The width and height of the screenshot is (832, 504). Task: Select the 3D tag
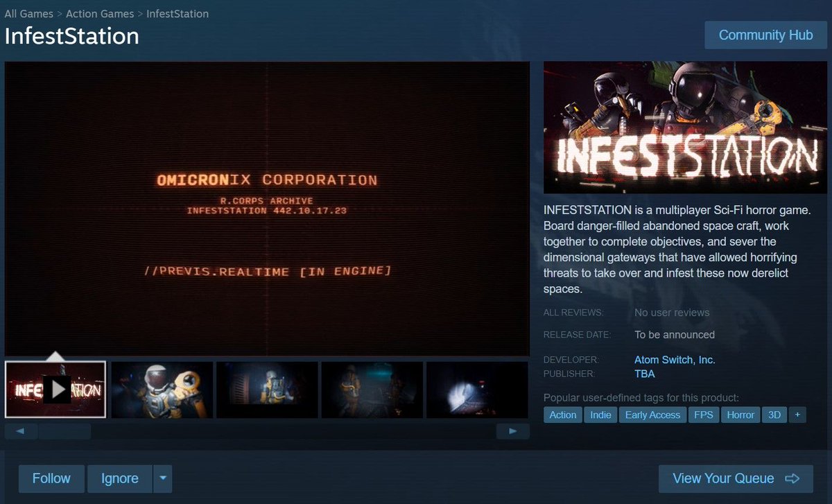pyautogui.click(x=774, y=415)
